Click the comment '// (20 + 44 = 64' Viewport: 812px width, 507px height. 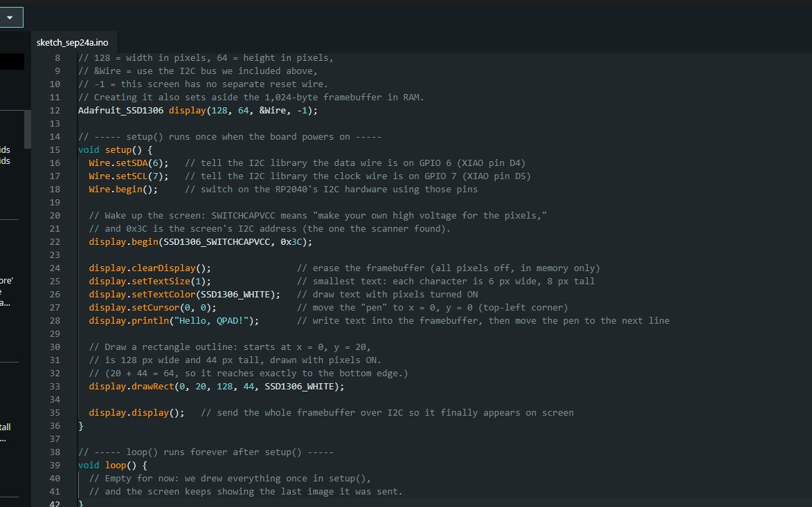pos(249,374)
